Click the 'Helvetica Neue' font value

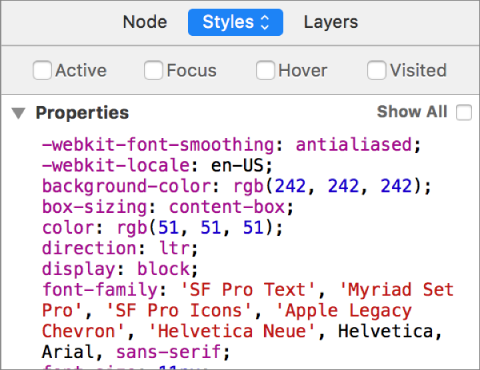pos(232,331)
